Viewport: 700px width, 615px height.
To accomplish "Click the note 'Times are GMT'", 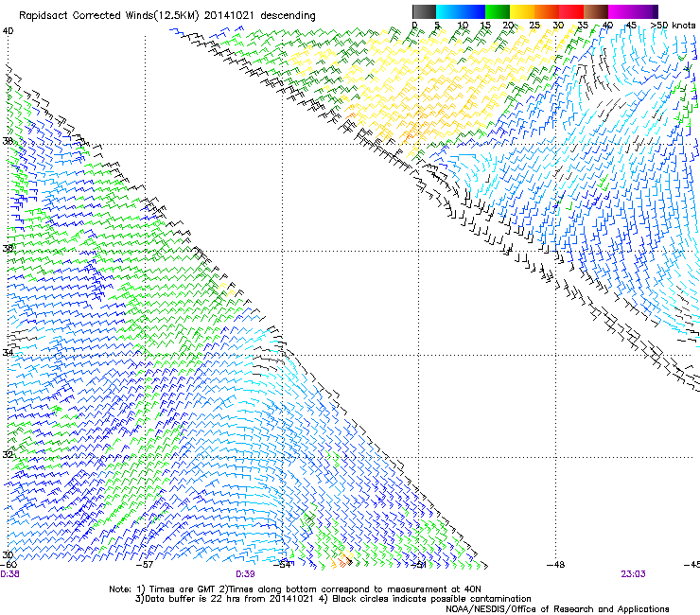I will [183, 589].
